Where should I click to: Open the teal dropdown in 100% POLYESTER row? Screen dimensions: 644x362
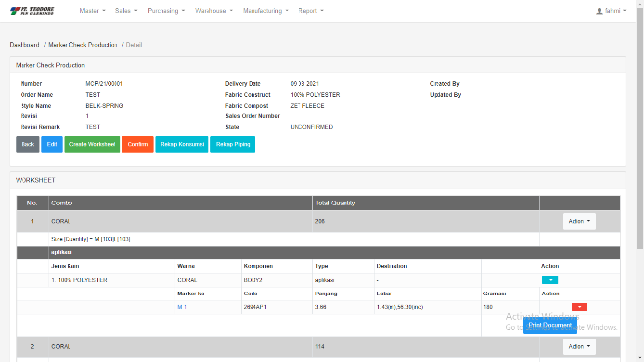pos(550,280)
